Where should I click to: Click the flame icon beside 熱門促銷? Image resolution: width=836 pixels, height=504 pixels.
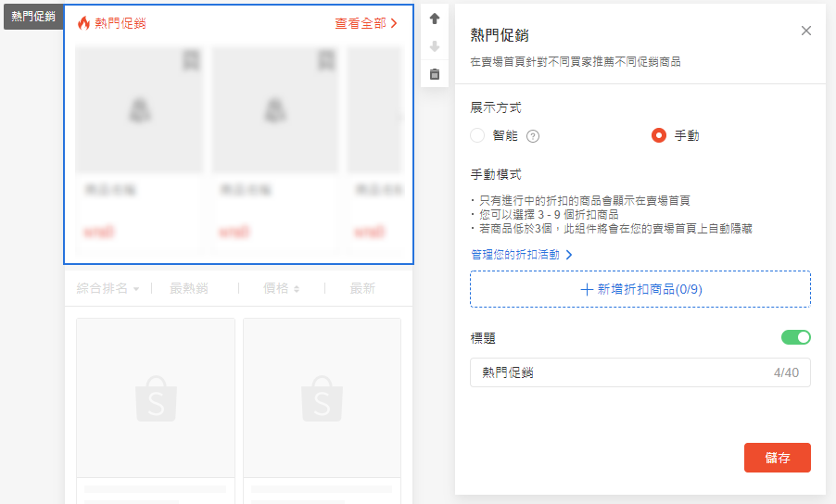(83, 23)
